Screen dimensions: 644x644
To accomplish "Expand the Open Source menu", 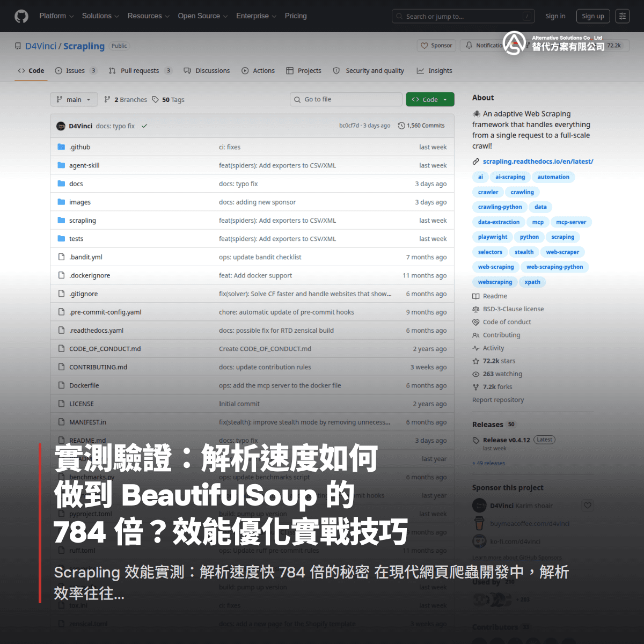I will [x=202, y=16].
